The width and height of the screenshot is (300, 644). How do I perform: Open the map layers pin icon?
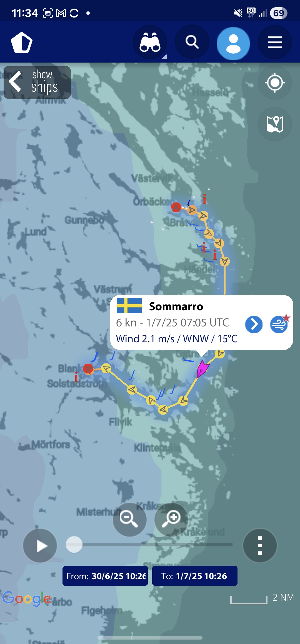pos(275,124)
